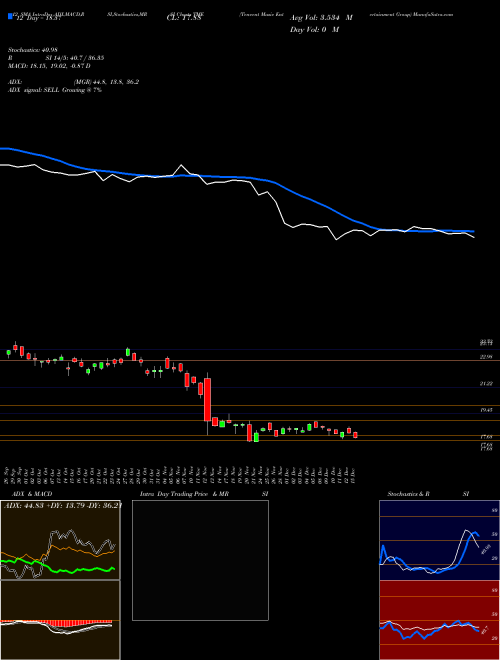
Task: Click the "ADX: 44.83 +DY: 13.79 -DY: 36.21" readout
Action: 62,505
